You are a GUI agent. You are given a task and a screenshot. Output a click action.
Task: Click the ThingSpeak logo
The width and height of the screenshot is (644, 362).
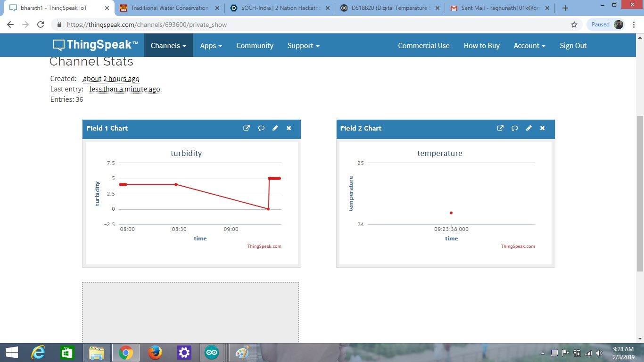[x=96, y=45]
